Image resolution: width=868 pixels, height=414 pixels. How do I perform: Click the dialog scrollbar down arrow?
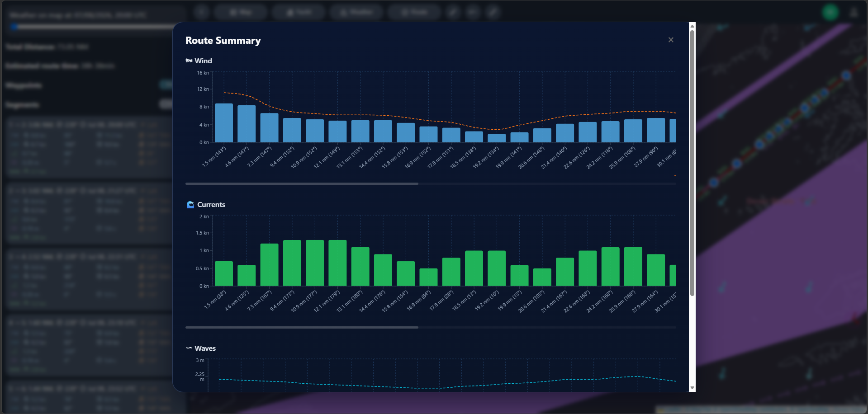(692, 388)
